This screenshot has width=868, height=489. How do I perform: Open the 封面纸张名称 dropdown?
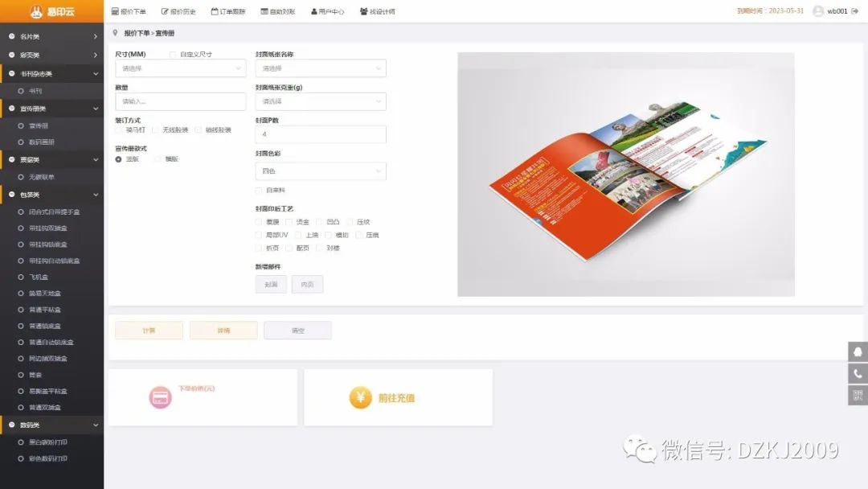(x=320, y=68)
